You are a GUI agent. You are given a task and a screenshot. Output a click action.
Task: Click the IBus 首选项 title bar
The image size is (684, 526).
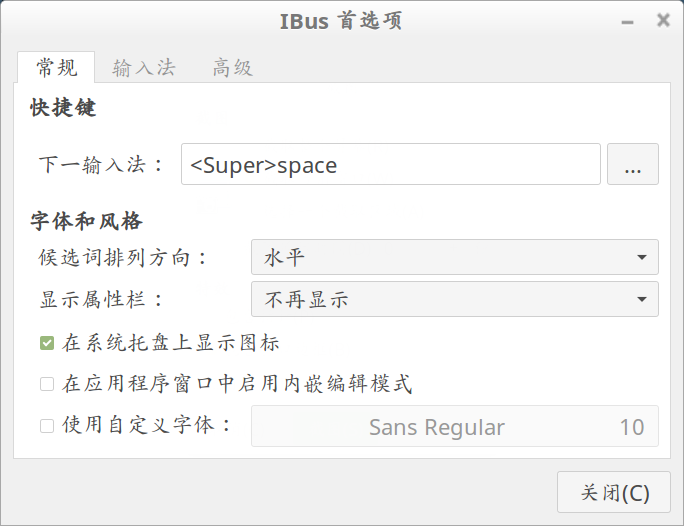pos(340,20)
